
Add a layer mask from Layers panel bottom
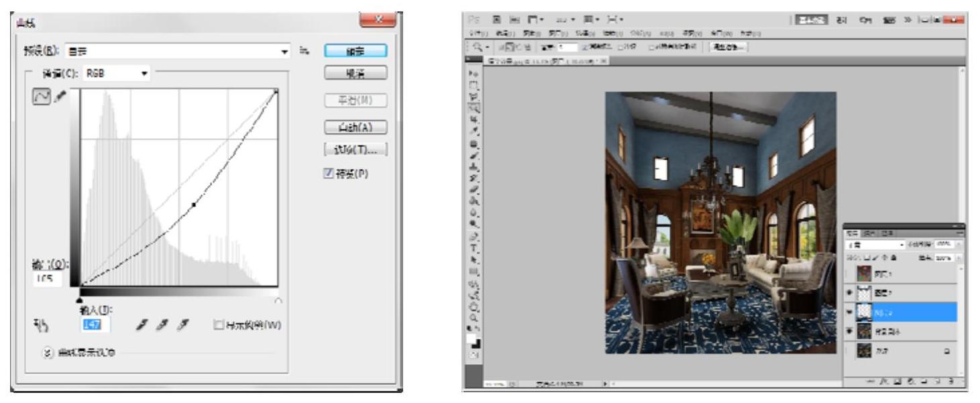coord(897,381)
